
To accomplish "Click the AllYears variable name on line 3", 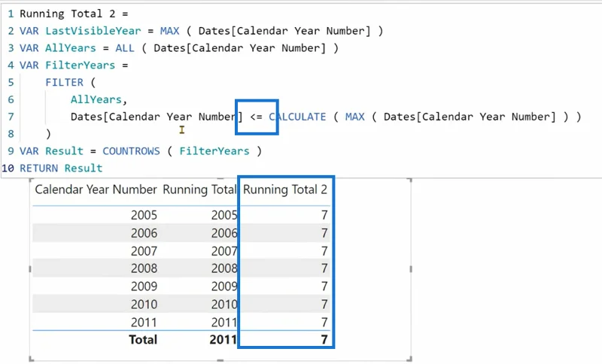I will point(71,48).
